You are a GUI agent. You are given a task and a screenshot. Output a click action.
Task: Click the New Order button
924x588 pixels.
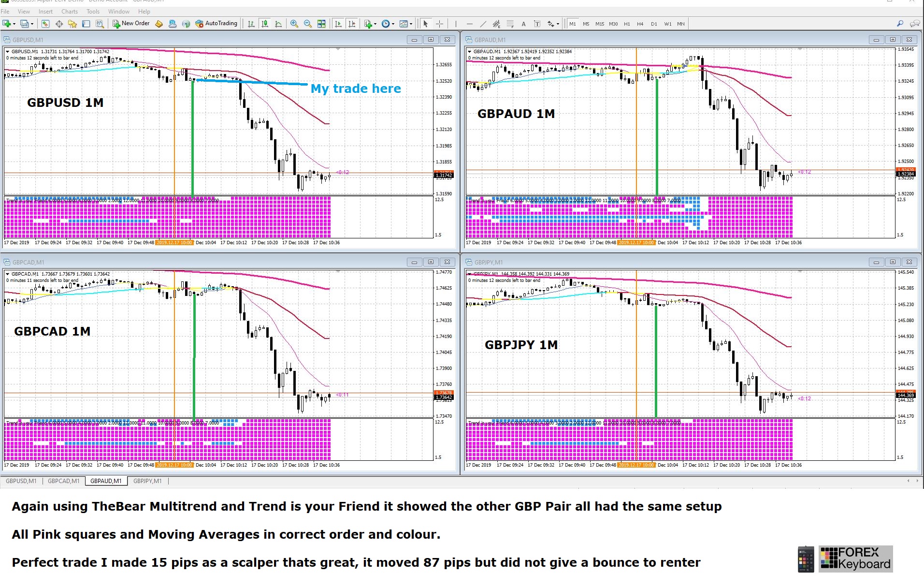click(x=131, y=24)
